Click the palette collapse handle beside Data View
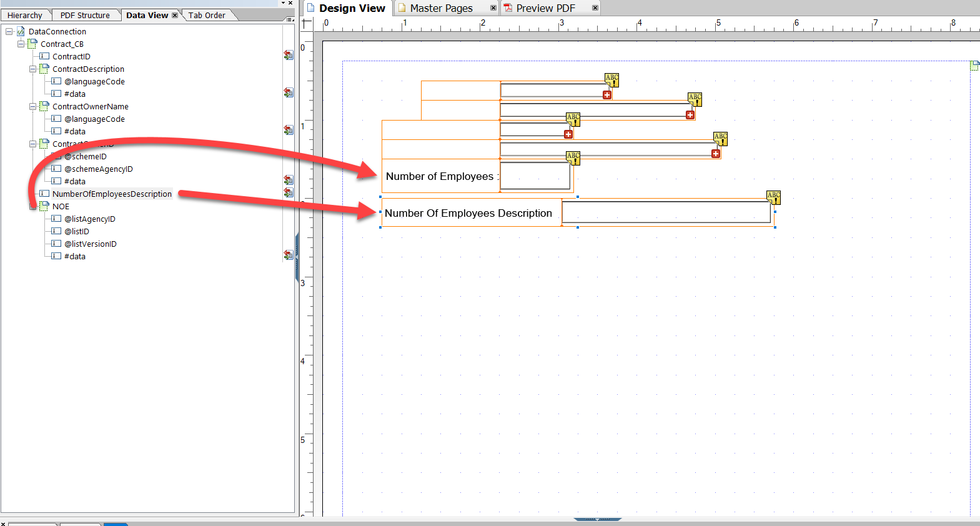The height and width of the screenshot is (526, 980). (x=297, y=256)
